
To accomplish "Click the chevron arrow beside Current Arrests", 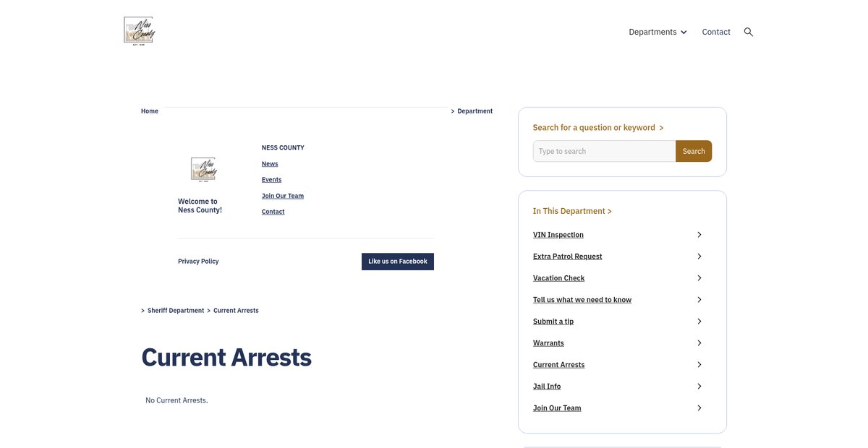I will coord(699,365).
